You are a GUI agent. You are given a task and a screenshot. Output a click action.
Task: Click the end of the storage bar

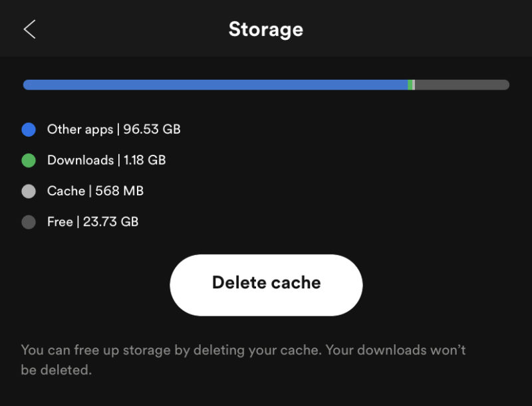pos(505,84)
